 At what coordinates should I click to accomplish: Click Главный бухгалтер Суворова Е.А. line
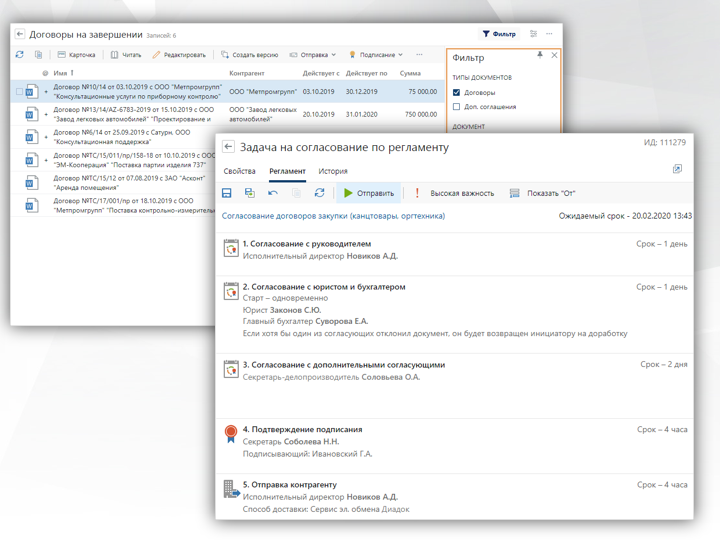click(x=305, y=321)
